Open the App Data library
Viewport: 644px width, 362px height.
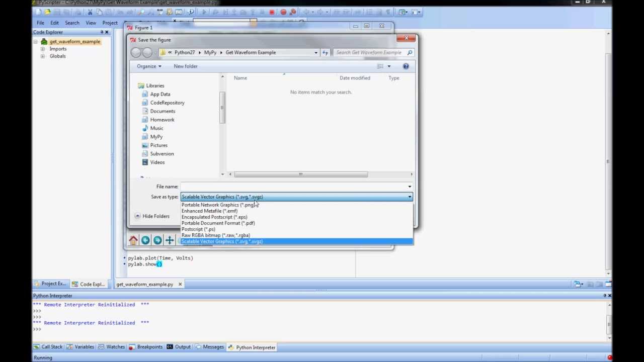160,94
